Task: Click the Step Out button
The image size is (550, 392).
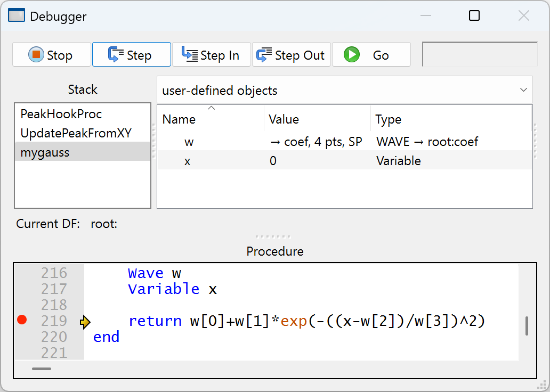Action: click(x=291, y=55)
